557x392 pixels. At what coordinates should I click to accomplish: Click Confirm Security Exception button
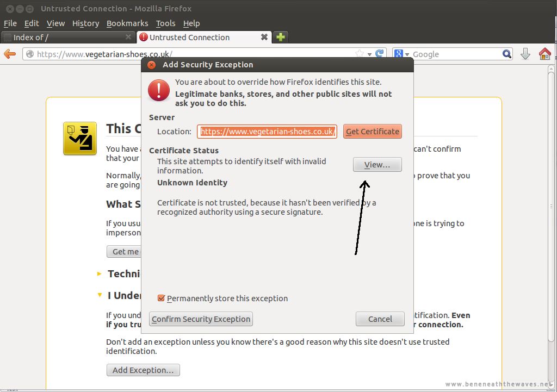pyautogui.click(x=201, y=319)
